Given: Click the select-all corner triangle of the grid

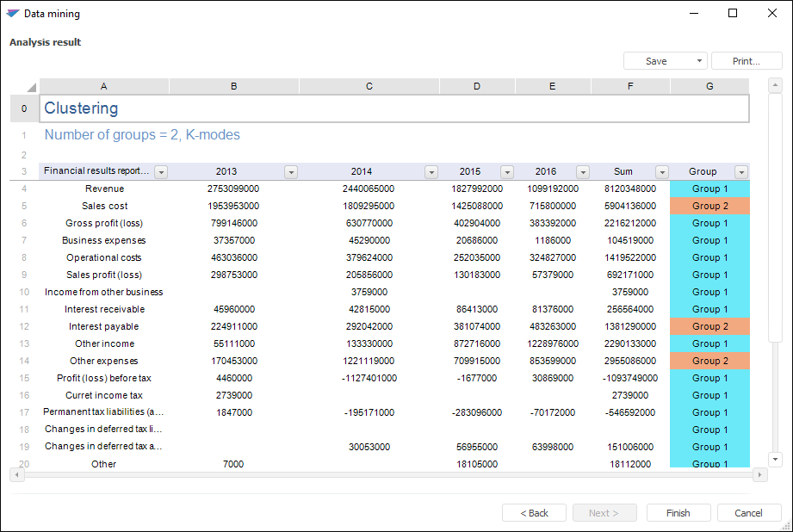Looking at the screenshot, I should pyautogui.click(x=31, y=87).
